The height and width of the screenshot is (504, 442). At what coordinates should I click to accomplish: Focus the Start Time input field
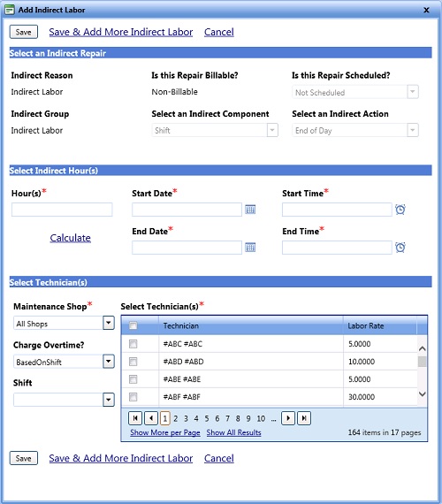[337, 210]
